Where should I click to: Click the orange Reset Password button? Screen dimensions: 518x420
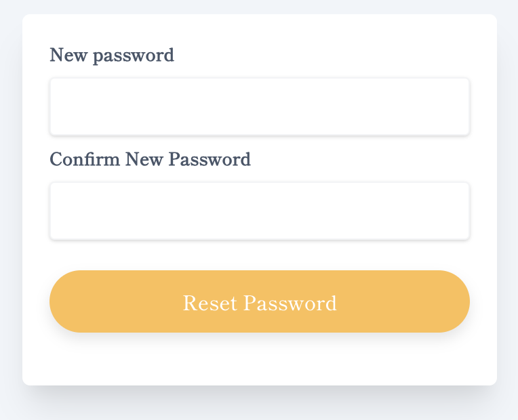[x=260, y=301]
